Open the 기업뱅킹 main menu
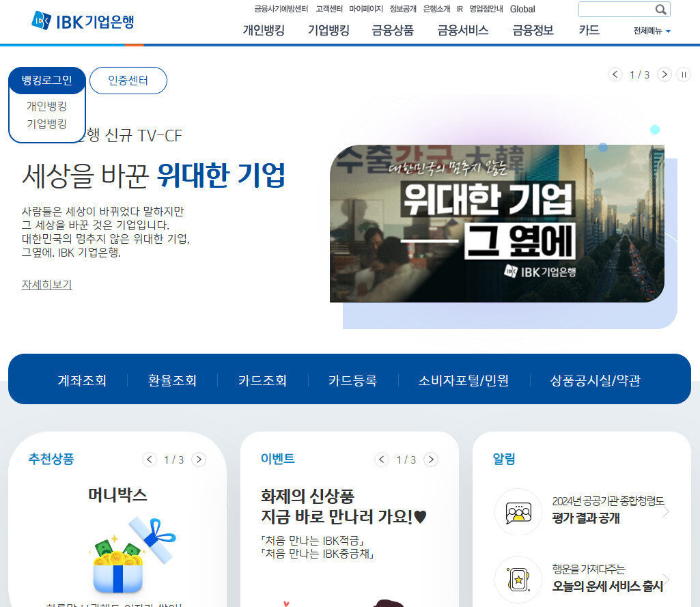700x607 pixels. 328,30
